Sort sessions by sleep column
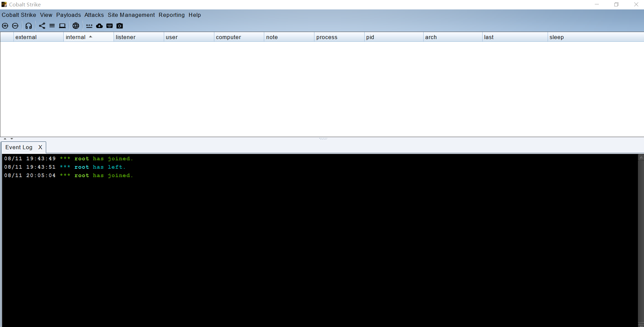644x327 pixels. 596,37
